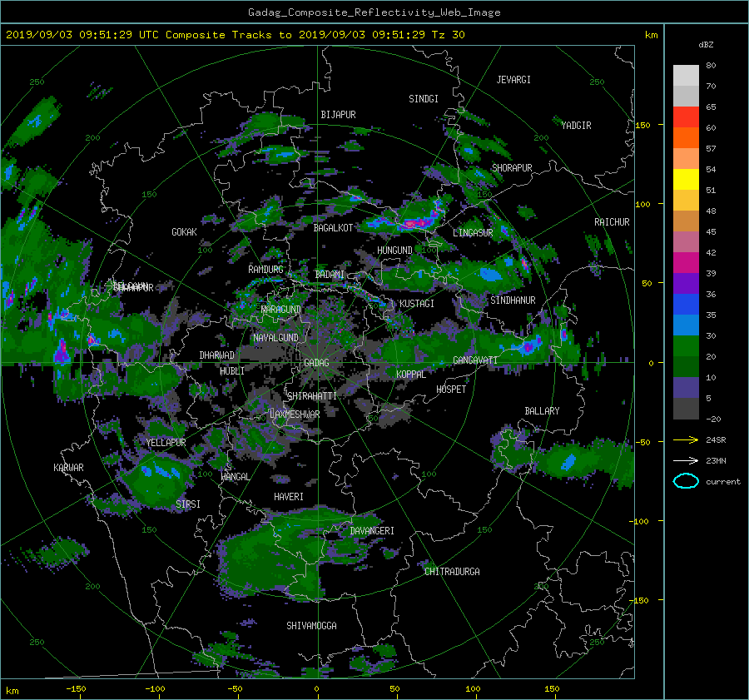
Task: Click the -100 km right axis tick label
Action: pos(639,521)
